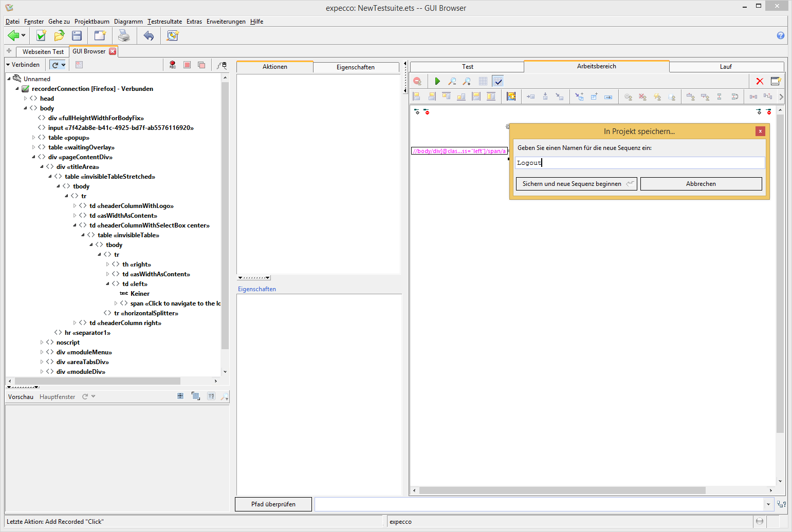
Task: Click the green Run play icon
Action: [437, 81]
